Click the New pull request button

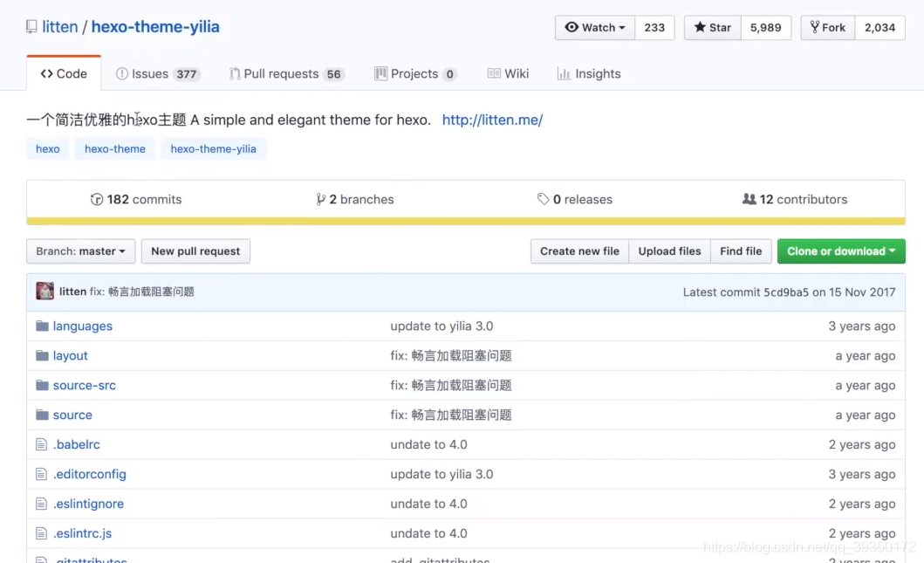point(195,251)
